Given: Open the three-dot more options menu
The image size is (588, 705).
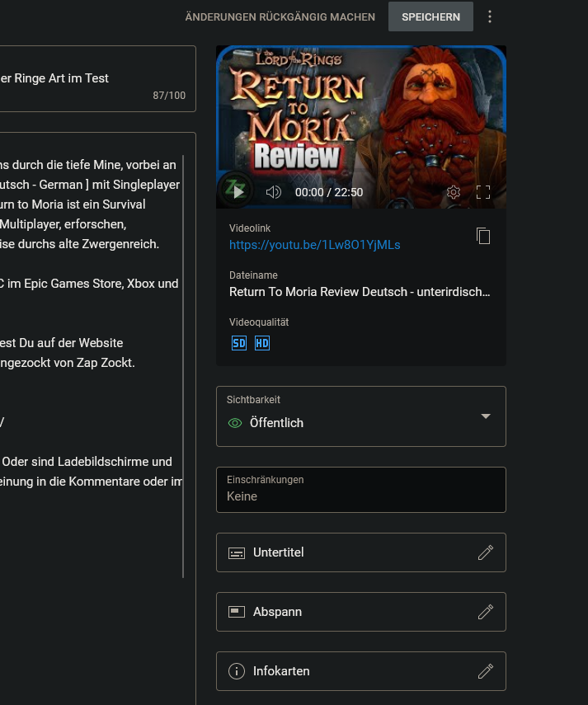Looking at the screenshot, I should pyautogui.click(x=491, y=17).
